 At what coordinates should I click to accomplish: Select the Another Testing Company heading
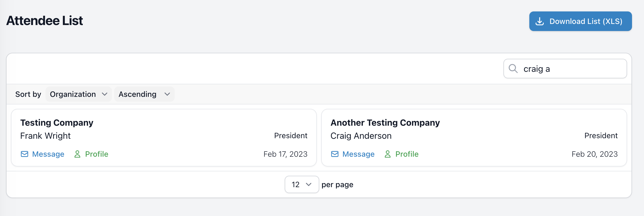click(x=385, y=123)
